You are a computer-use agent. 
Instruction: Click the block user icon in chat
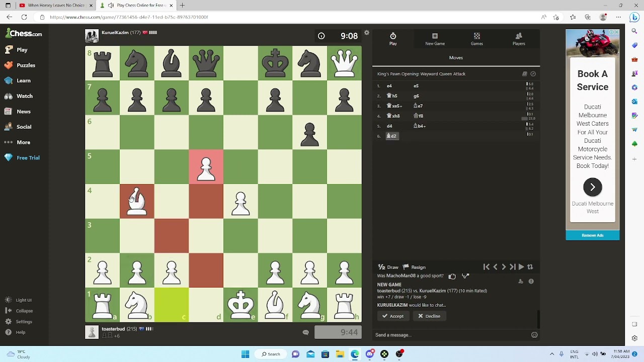[x=521, y=282]
